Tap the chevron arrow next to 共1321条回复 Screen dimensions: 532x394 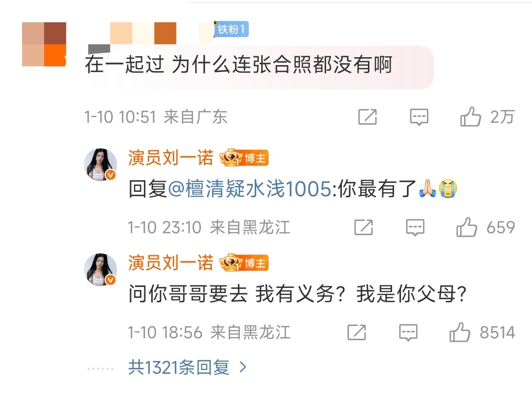[x=242, y=367]
